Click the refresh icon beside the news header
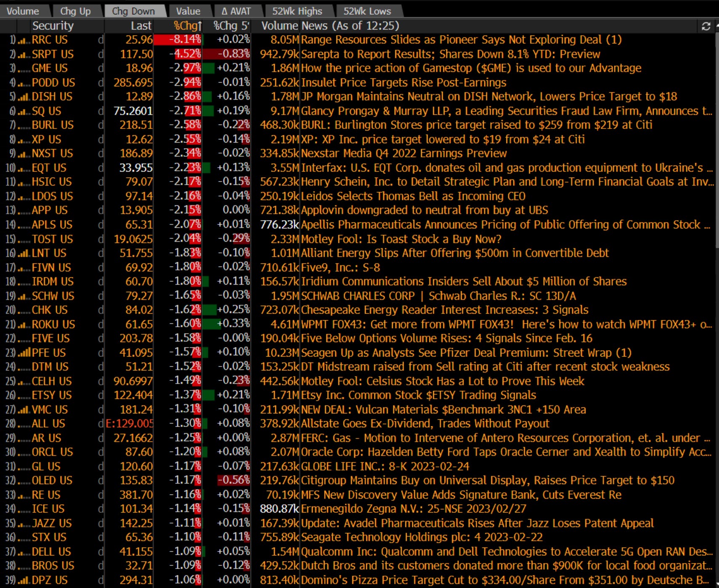Screen dimensions: 719x588 [706, 26]
